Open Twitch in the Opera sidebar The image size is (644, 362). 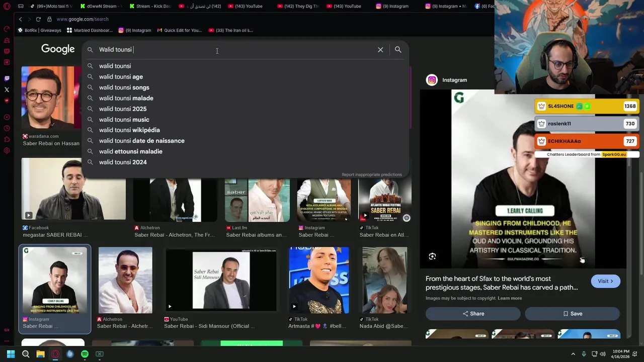(x=7, y=78)
